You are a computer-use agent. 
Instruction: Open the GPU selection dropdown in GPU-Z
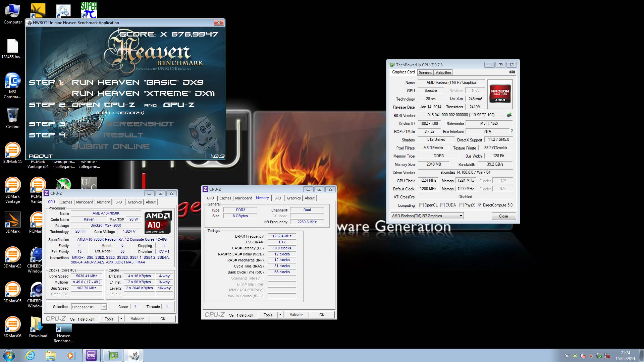[427, 216]
